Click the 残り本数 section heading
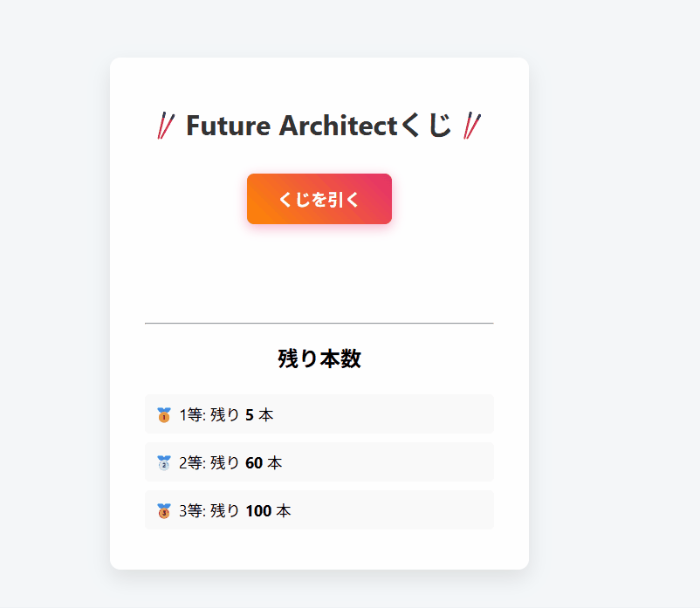700x608 pixels. click(x=319, y=359)
